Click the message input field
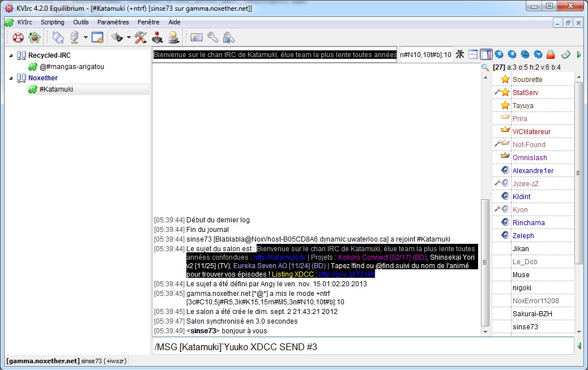 (x=363, y=346)
